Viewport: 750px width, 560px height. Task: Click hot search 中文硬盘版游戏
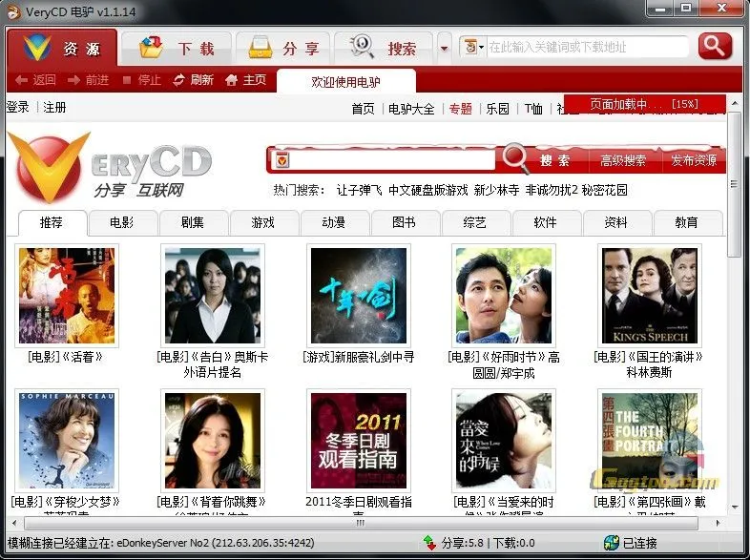tap(428, 191)
